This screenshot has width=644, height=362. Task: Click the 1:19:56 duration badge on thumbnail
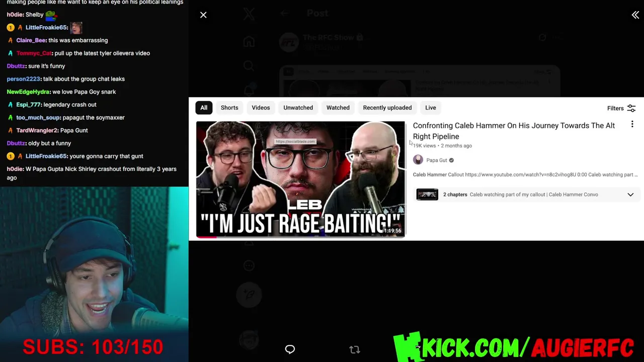click(x=392, y=231)
